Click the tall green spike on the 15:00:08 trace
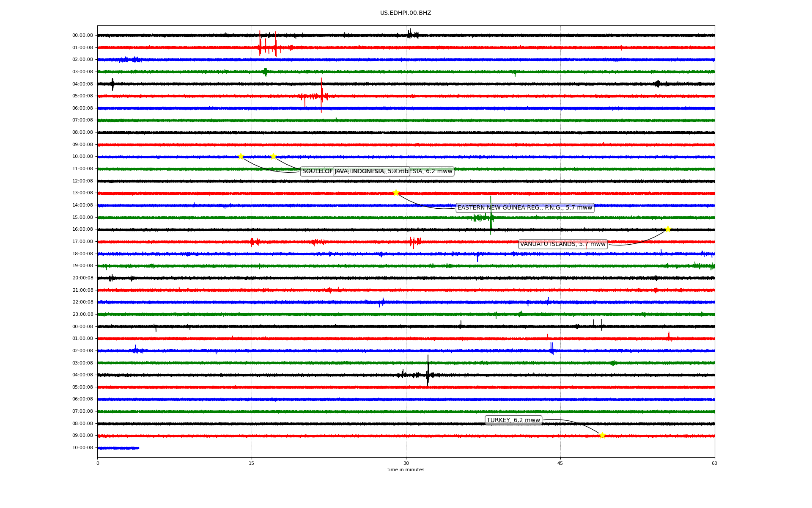The image size is (812, 508). point(491,215)
